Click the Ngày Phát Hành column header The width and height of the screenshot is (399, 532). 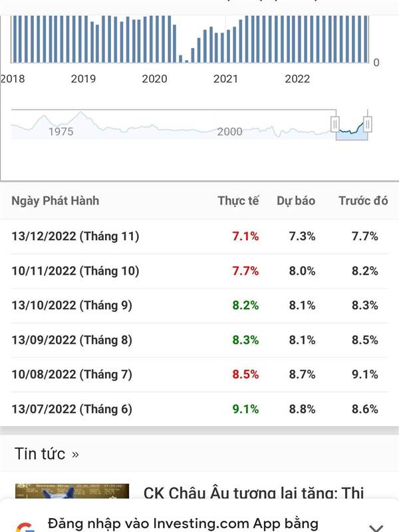tap(55, 201)
